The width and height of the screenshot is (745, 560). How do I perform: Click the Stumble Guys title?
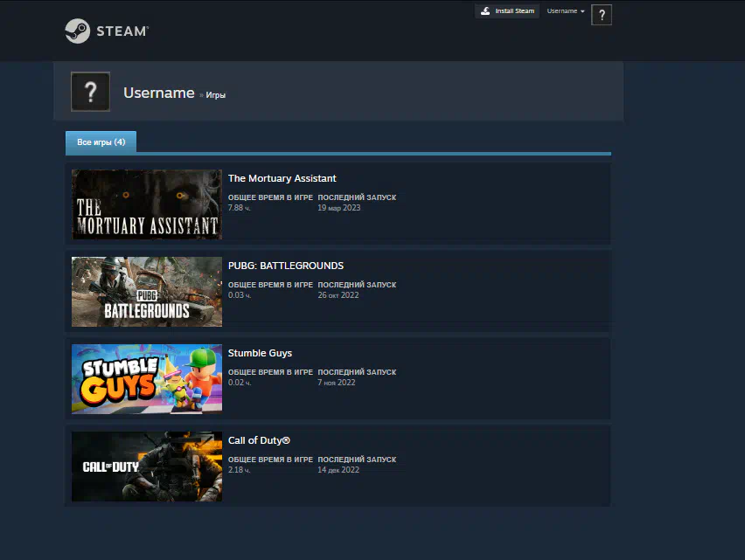pyautogui.click(x=260, y=353)
